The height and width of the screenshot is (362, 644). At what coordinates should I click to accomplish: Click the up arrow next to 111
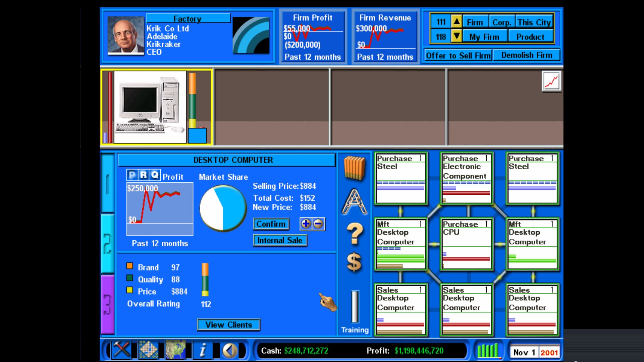(x=457, y=22)
